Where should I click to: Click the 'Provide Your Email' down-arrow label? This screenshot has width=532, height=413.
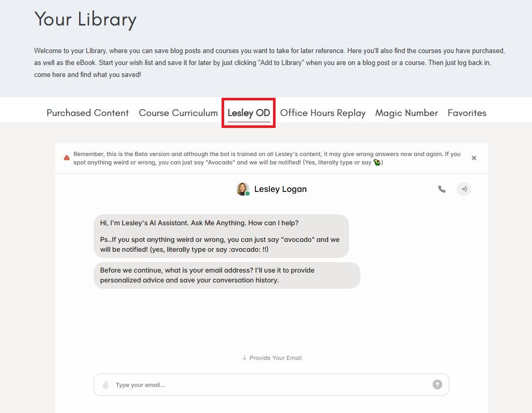[271, 358]
